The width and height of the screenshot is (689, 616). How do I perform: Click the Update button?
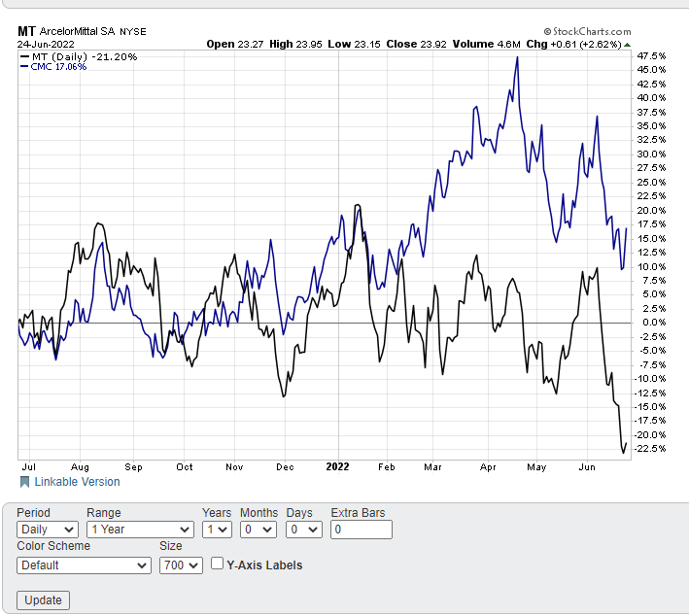(43, 600)
